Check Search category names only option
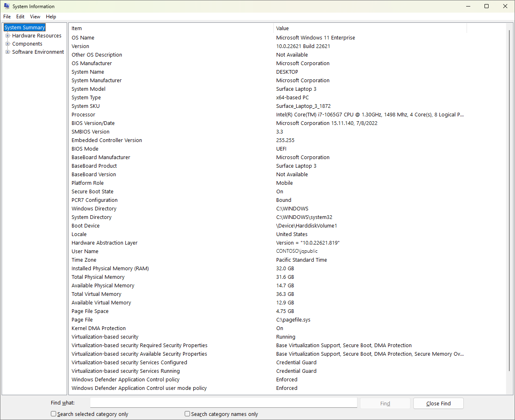This screenshot has height=420, width=515. [x=187, y=414]
